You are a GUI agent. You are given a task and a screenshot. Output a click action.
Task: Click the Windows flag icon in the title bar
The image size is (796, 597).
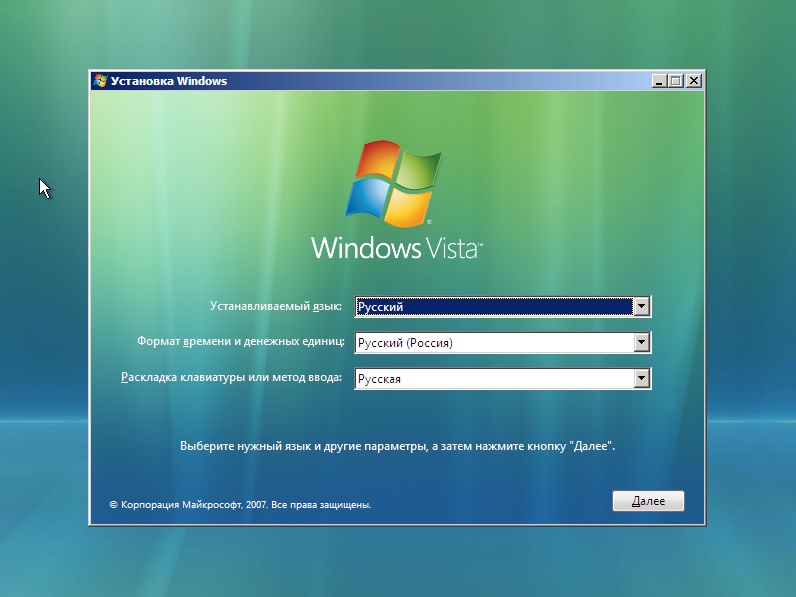point(101,81)
